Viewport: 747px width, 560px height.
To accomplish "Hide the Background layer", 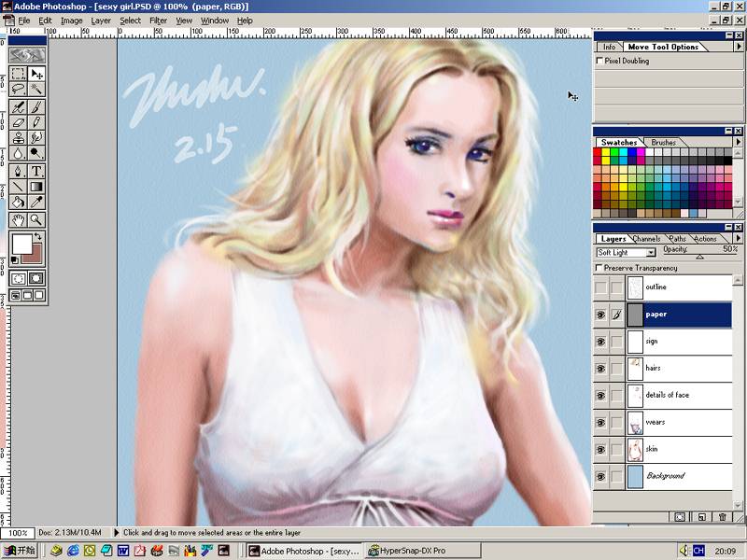I will (x=600, y=476).
